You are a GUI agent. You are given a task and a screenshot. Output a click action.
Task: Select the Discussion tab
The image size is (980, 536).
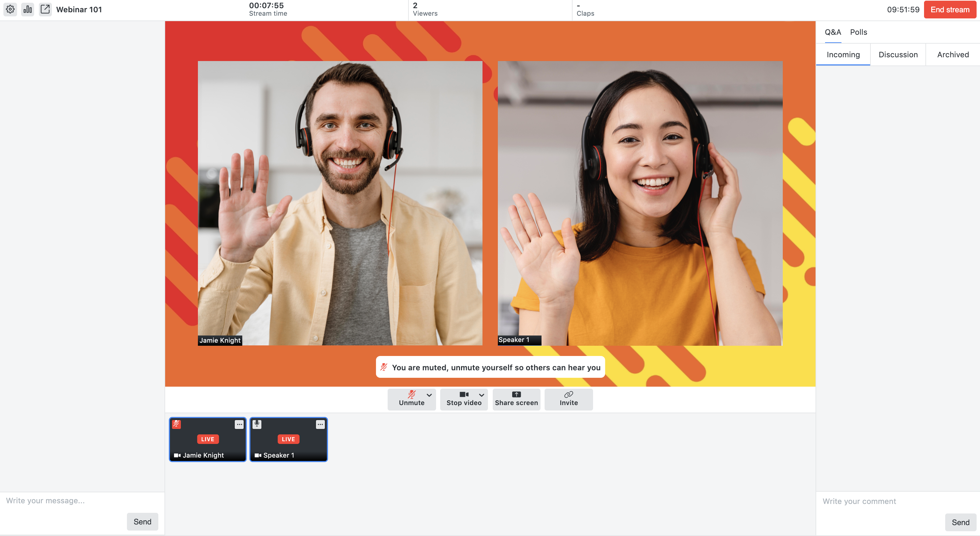coord(898,54)
